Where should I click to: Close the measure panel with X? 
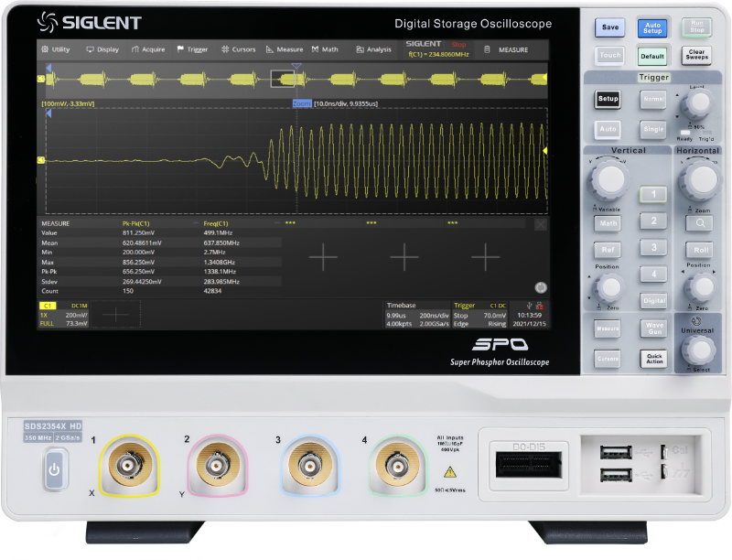click(540, 225)
